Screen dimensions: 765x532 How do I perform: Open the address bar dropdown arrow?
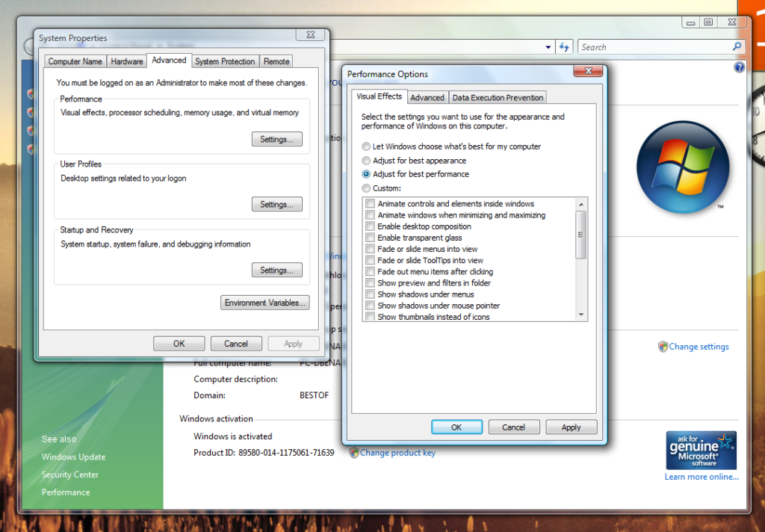click(x=548, y=47)
